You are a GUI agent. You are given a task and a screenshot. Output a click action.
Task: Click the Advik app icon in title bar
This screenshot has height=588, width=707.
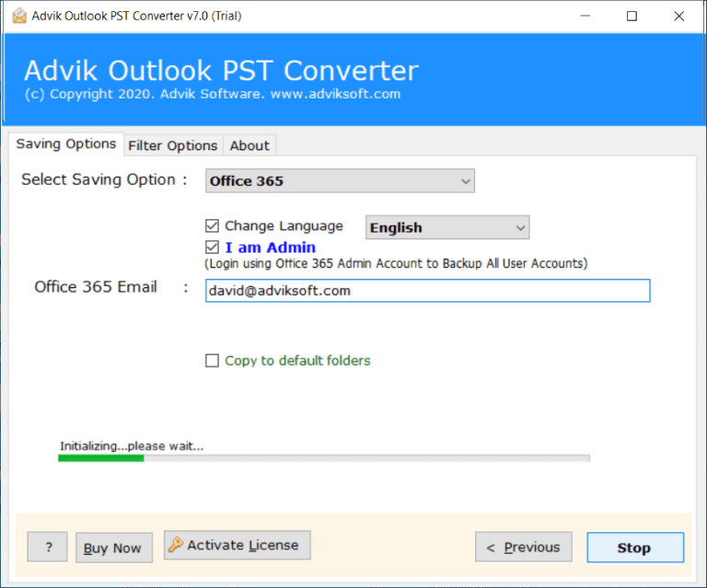pos(19,16)
